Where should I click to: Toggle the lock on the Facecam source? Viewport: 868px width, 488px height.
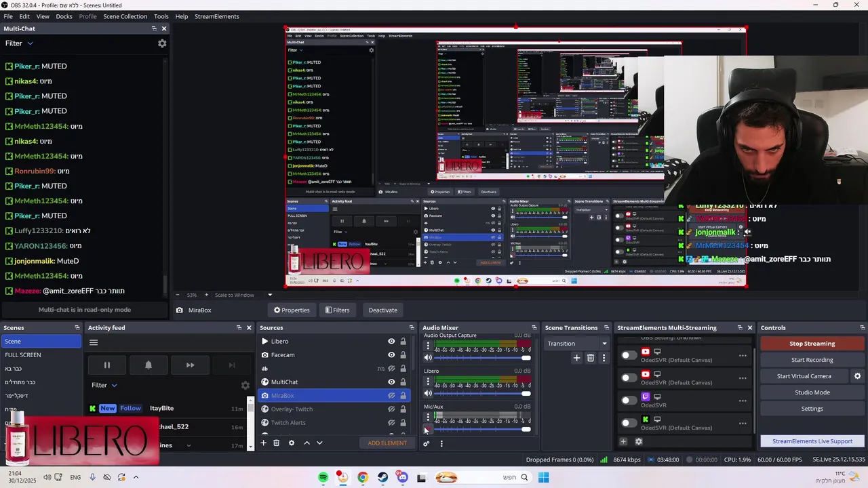pos(403,355)
